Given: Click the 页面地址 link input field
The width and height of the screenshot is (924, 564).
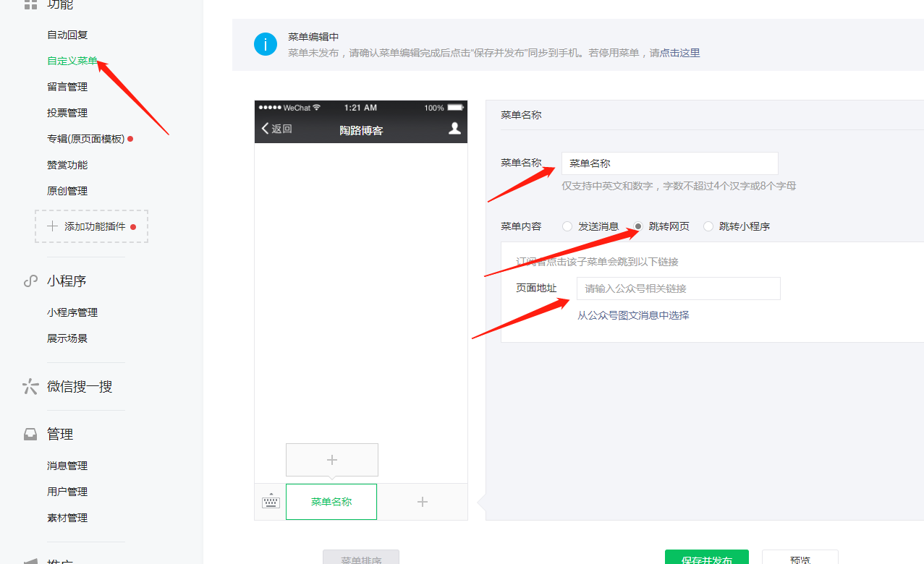Looking at the screenshot, I should click(x=679, y=289).
